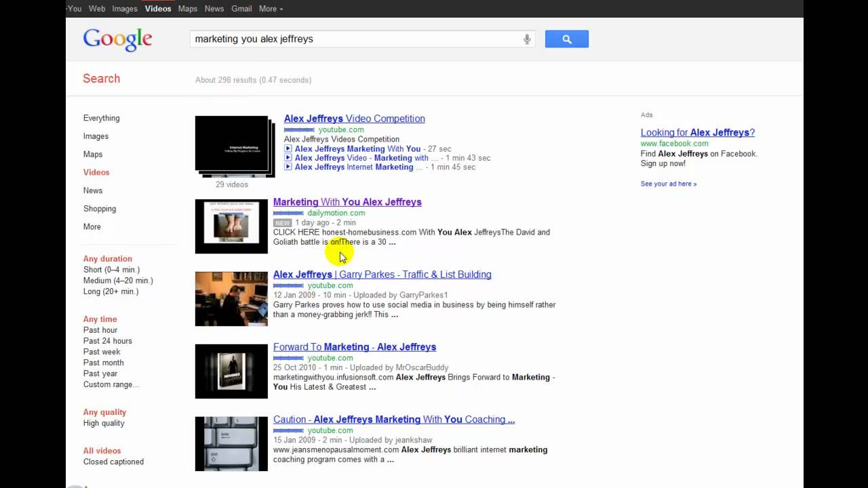Select the Any time filter

click(x=100, y=319)
